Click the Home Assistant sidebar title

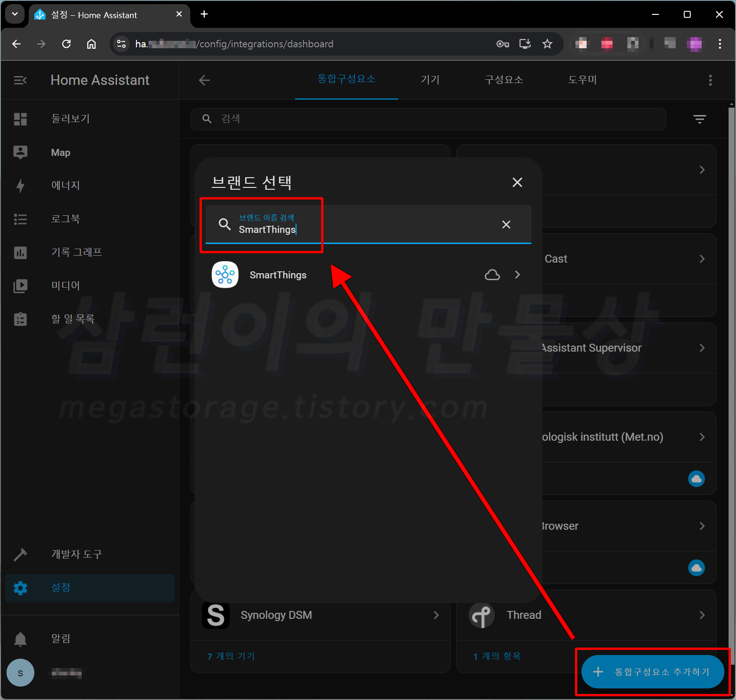(x=100, y=80)
